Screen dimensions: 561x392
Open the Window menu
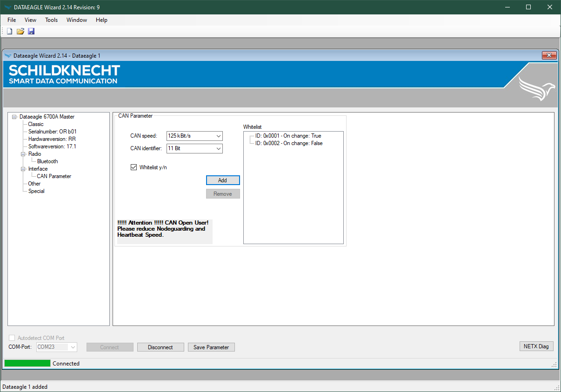[x=77, y=20]
